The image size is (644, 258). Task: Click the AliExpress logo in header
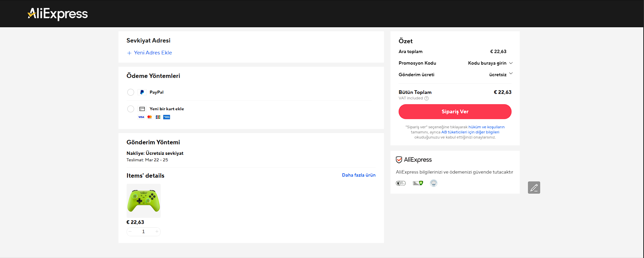tap(58, 14)
